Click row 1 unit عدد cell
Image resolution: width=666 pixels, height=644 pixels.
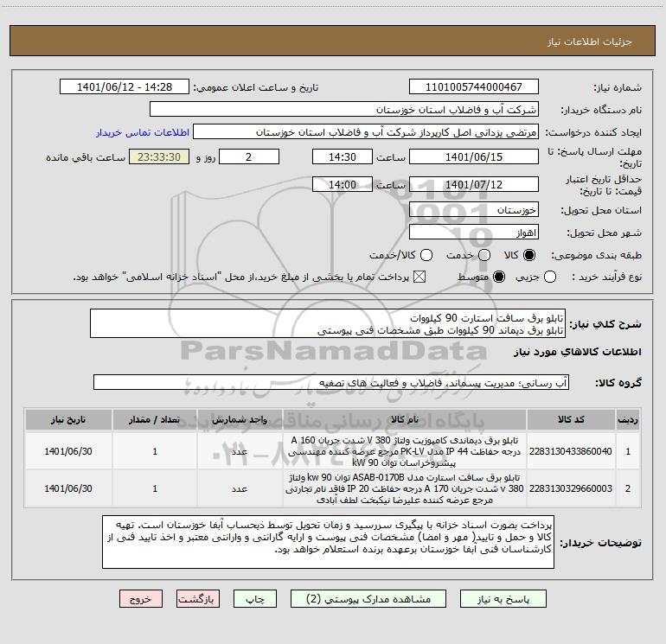(240, 451)
